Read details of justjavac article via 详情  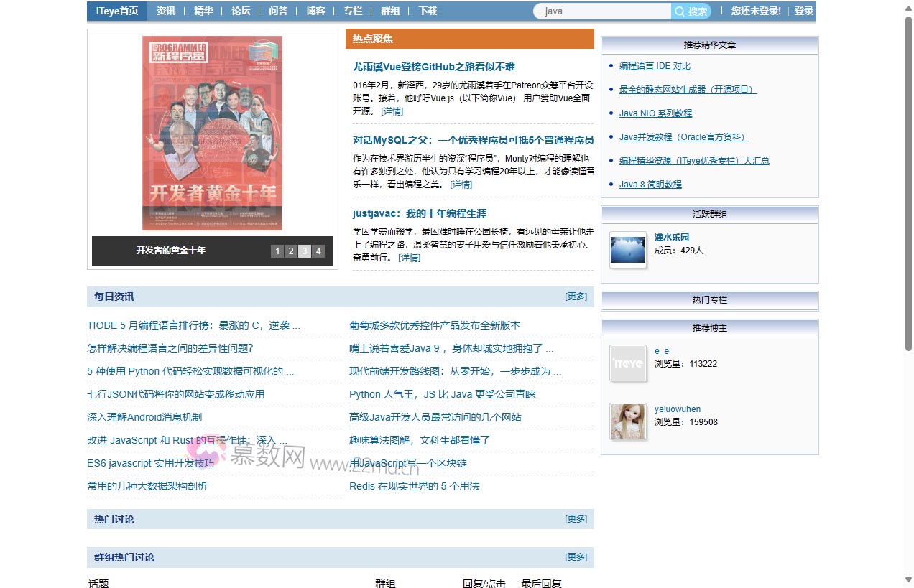pos(409,258)
